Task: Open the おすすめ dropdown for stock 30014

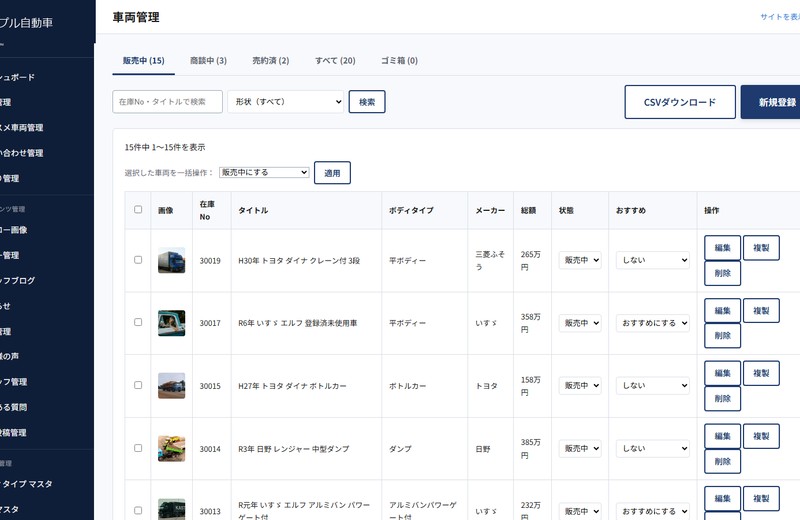Action: [653, 449]
